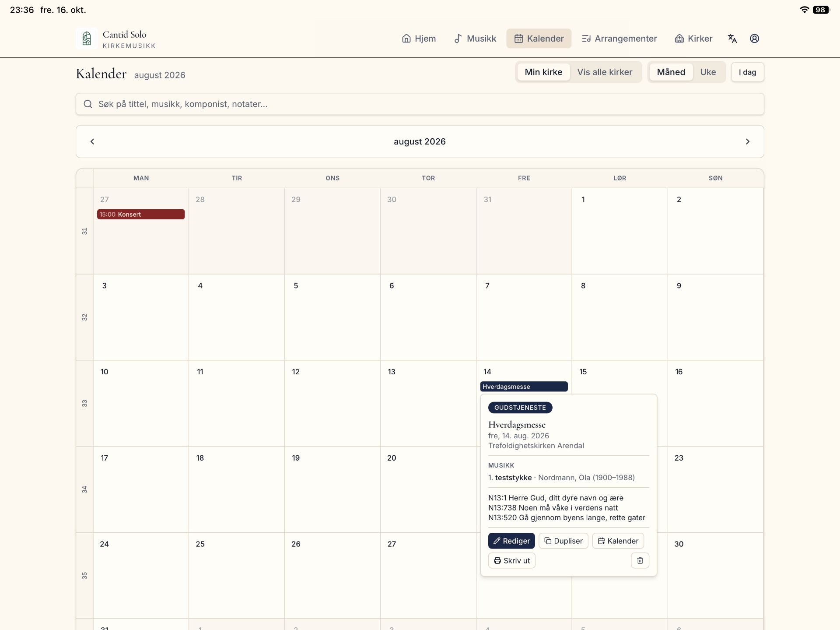Click hymn N13:1 Herre Gud line

(556, 498)
